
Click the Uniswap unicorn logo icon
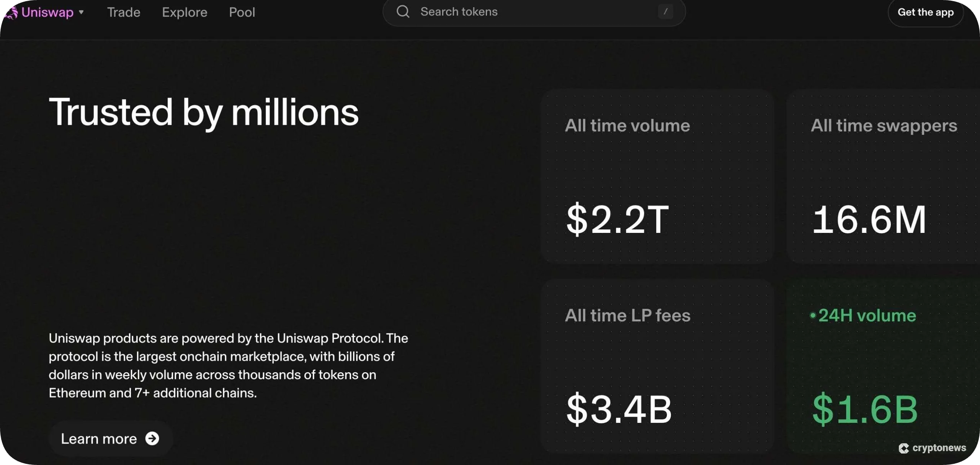pos(10,12)
